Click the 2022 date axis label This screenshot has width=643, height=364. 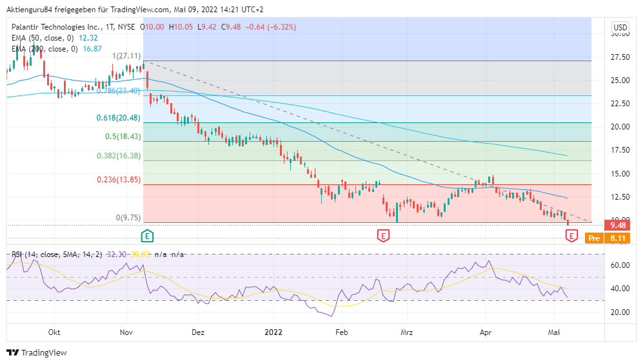273,332
